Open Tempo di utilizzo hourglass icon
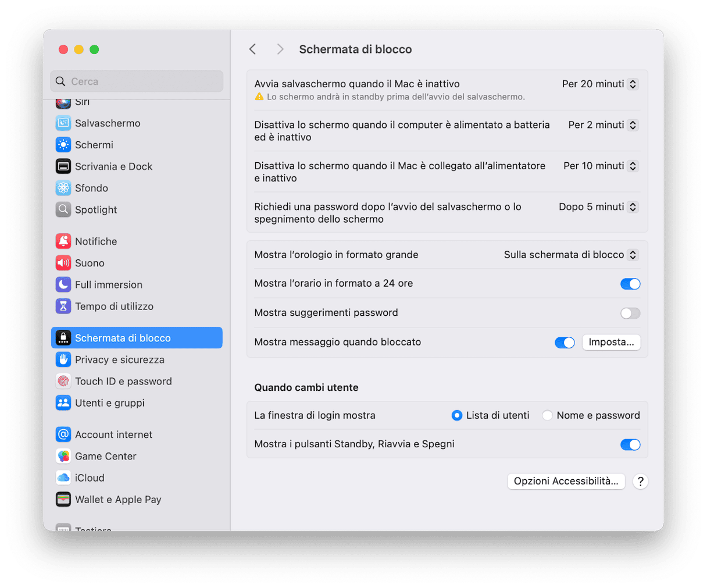The height and width of the screenshot is (588, 707). (63, 306)
